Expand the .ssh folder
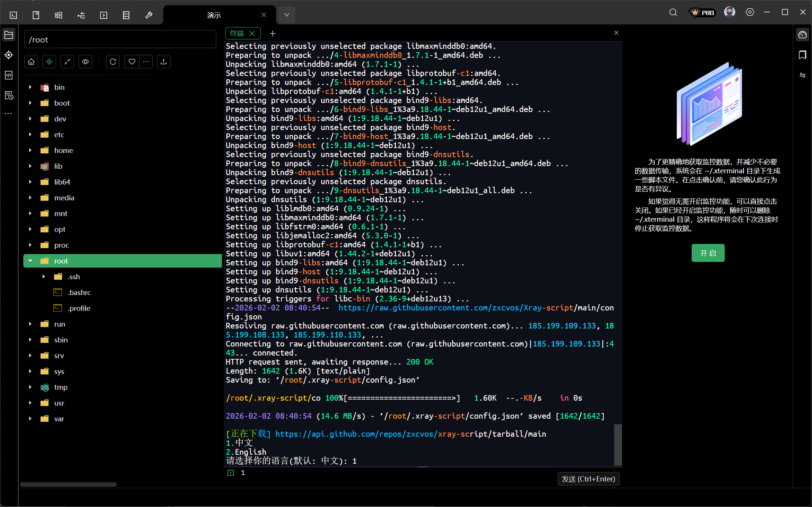 (44, 277)
